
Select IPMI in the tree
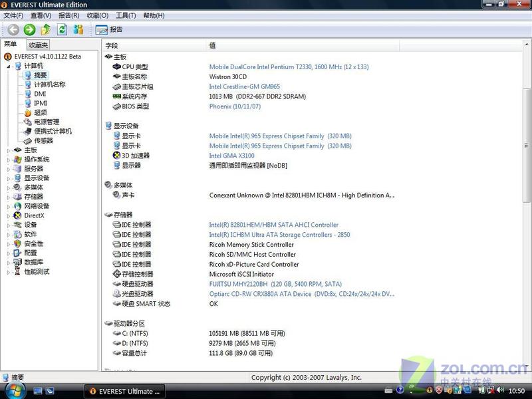coord(41,103)
